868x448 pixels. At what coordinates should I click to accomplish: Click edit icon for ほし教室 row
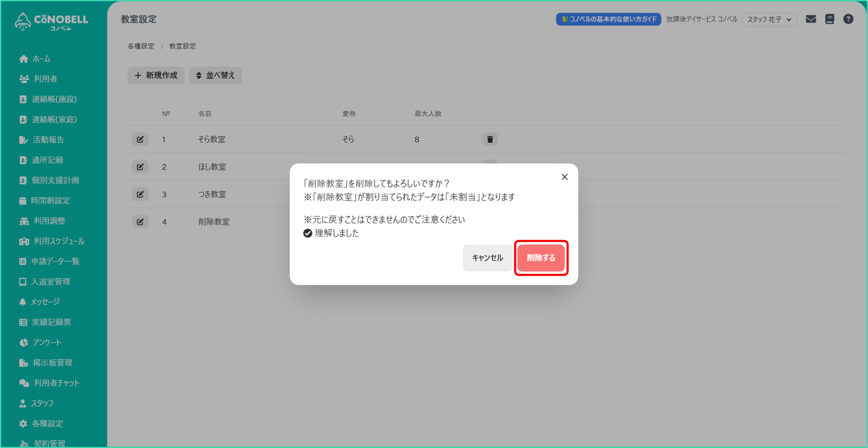pos(140,167)
